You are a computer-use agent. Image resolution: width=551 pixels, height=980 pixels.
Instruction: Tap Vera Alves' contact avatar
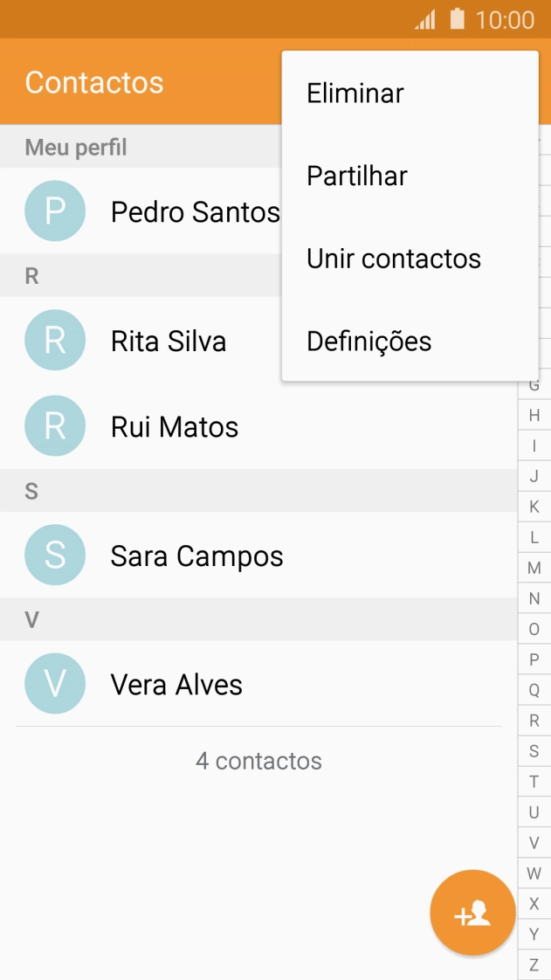click(x=55, y=685)
